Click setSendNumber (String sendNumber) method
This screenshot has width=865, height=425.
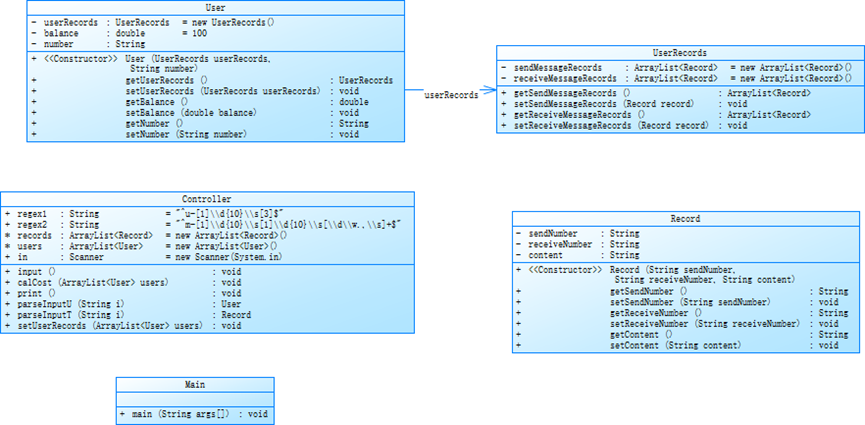pyautogui.click(x=677, y=302)
